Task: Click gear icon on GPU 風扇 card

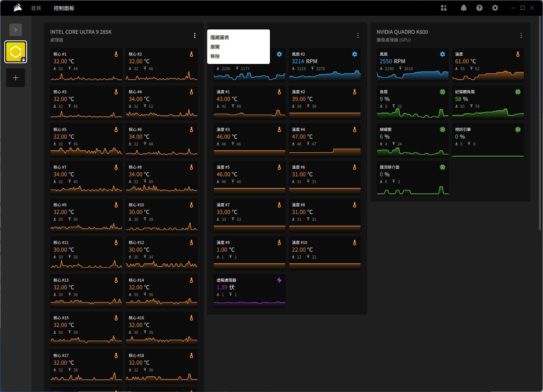Action: click(x=443, y=54)
